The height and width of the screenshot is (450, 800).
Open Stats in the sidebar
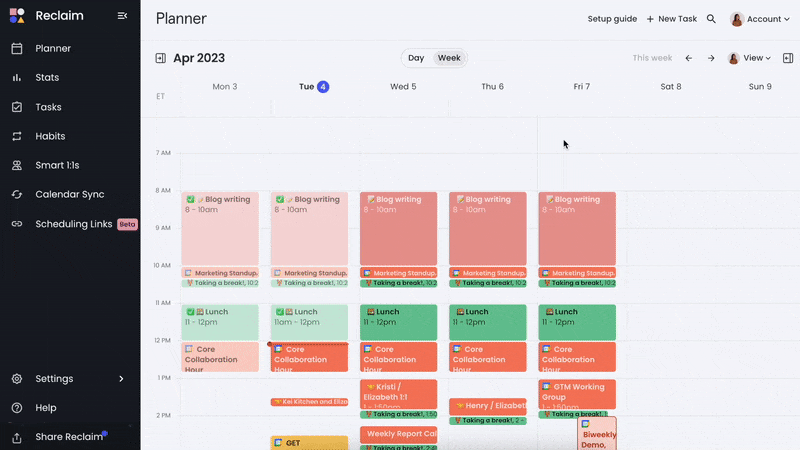click(x=47, y=78)
